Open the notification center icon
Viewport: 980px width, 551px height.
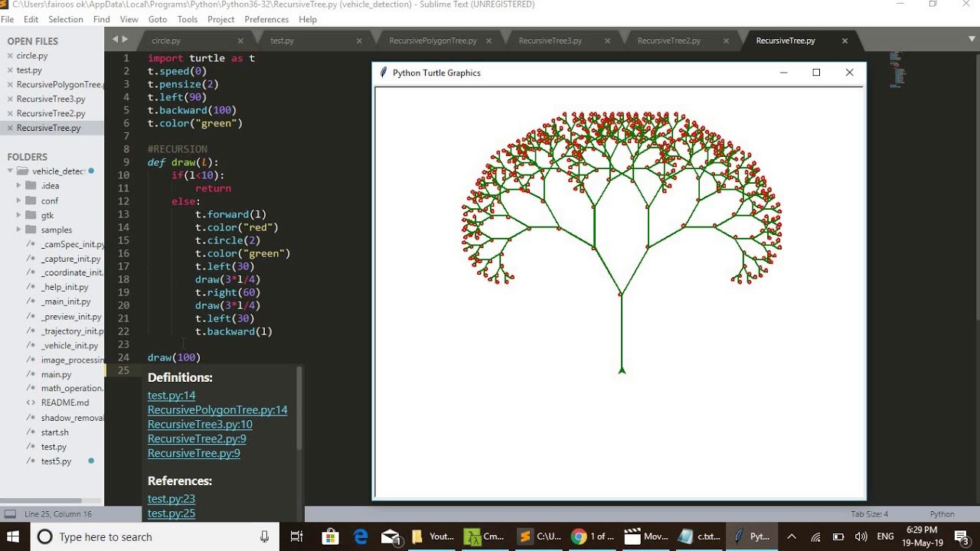[x=961, y=536]
